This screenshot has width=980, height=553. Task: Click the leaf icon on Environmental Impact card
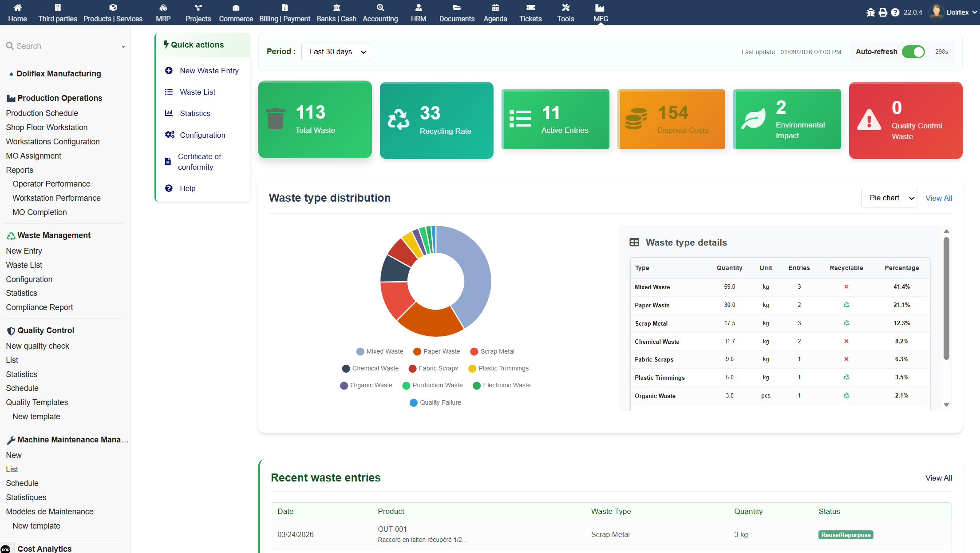point(753,119)
